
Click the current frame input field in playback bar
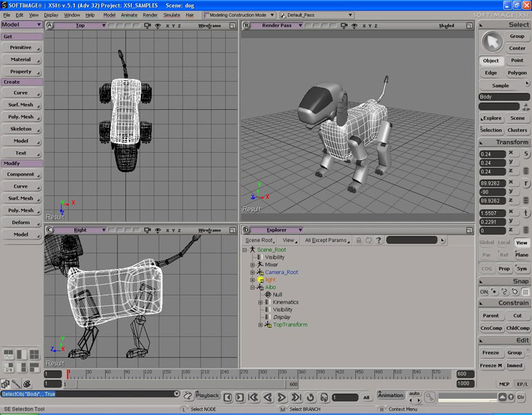(345, 397)
